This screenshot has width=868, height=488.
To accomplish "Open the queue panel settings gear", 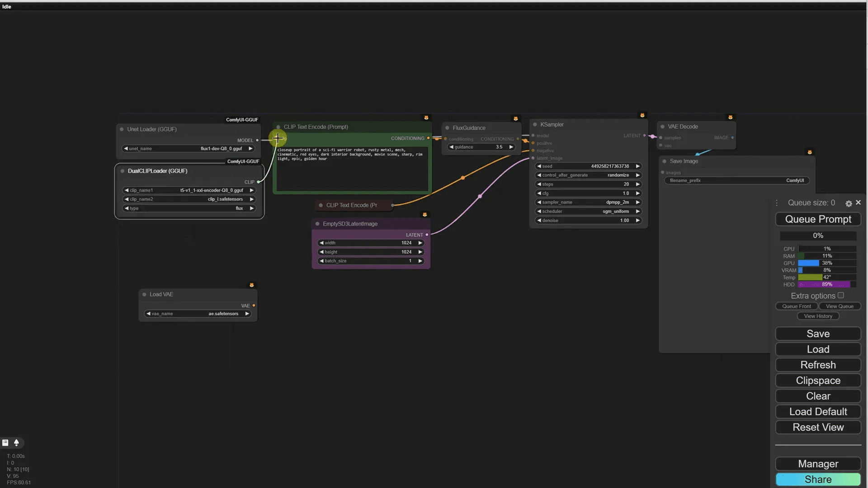I will pos(849,203).
